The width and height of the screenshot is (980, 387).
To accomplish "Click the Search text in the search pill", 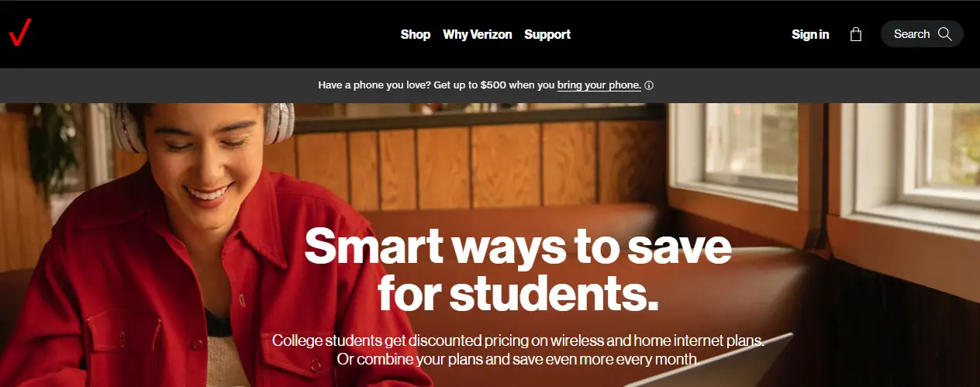I will (912, 34).
